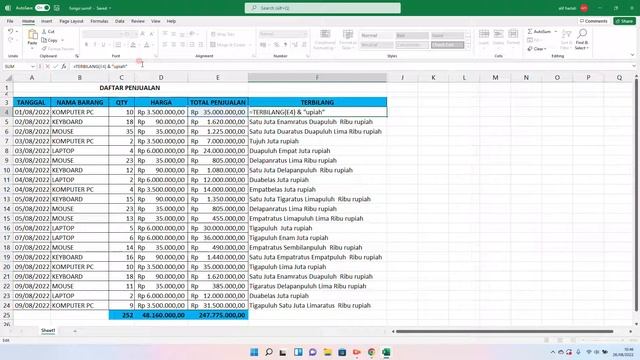The height and width of the screenshot is (360, 640).
Task: Toggle Italic formatting
Action: pos(95,44)
